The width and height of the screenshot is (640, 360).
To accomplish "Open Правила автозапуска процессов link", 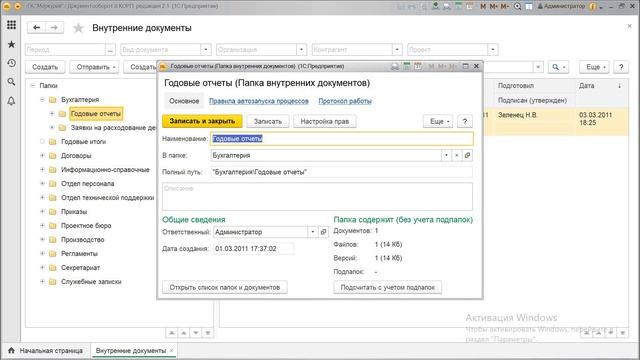I will point(259,101).
